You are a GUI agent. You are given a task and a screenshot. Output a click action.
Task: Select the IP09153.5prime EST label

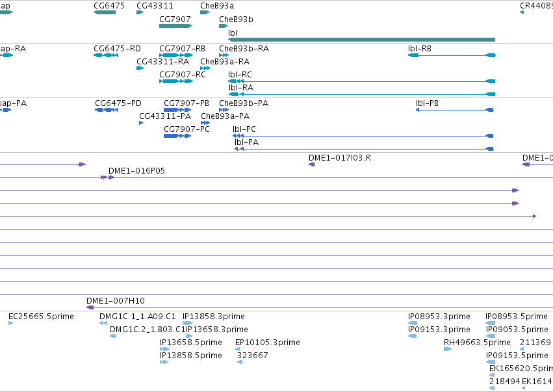coord(517,356)
